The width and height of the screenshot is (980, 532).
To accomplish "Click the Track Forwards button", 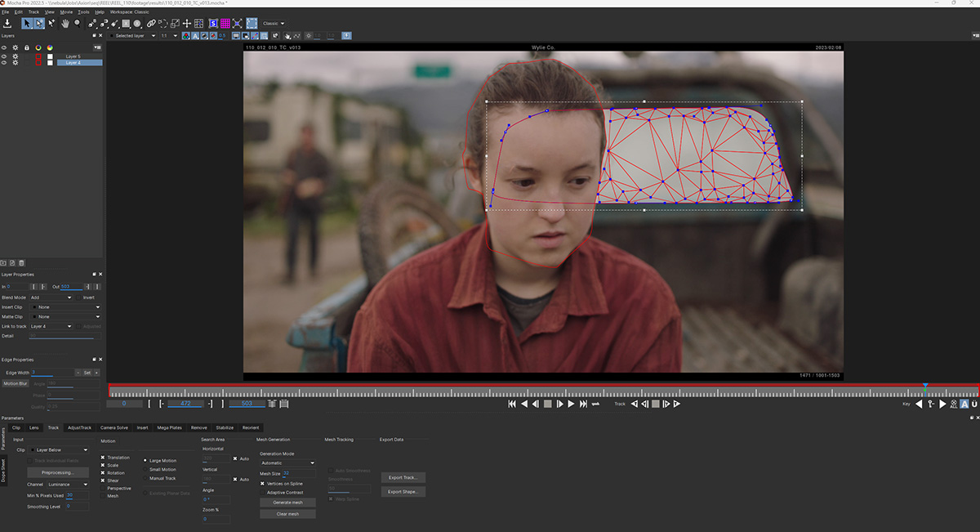I will [x=677, y=404].
